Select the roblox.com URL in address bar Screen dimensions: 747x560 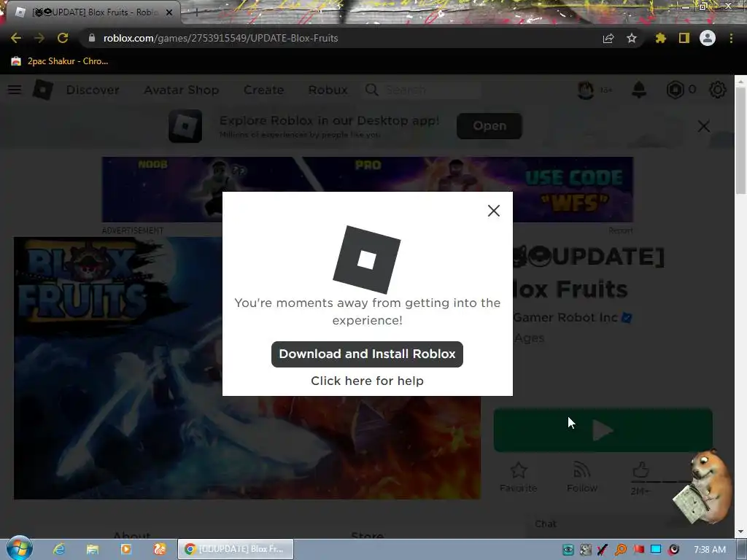coord(220,38)
